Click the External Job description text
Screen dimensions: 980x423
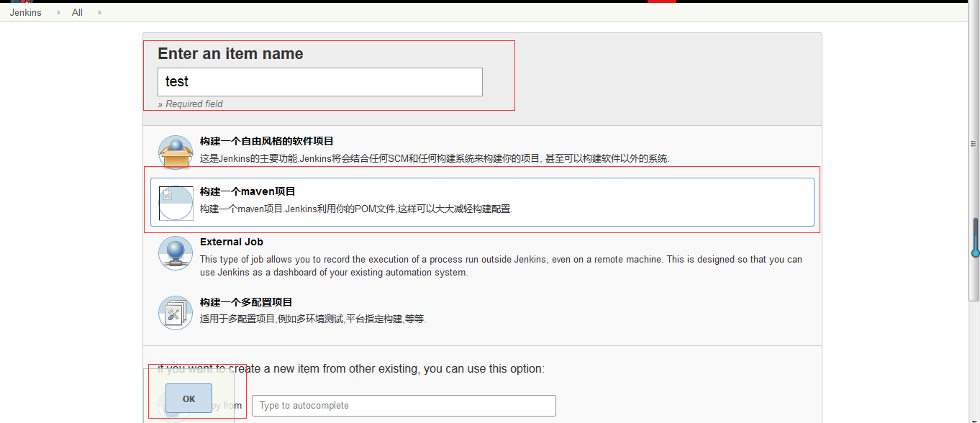501,265
